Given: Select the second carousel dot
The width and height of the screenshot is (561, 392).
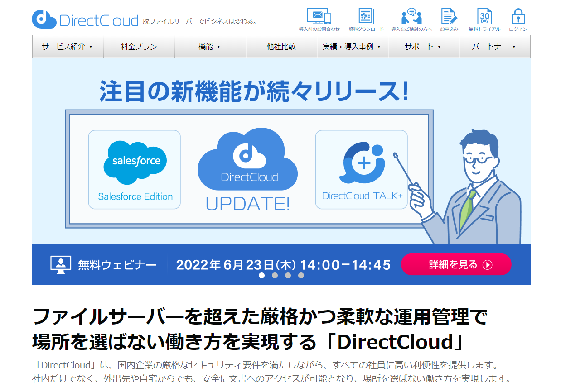Looking at the screenshot, I should [x=274, y=274].
